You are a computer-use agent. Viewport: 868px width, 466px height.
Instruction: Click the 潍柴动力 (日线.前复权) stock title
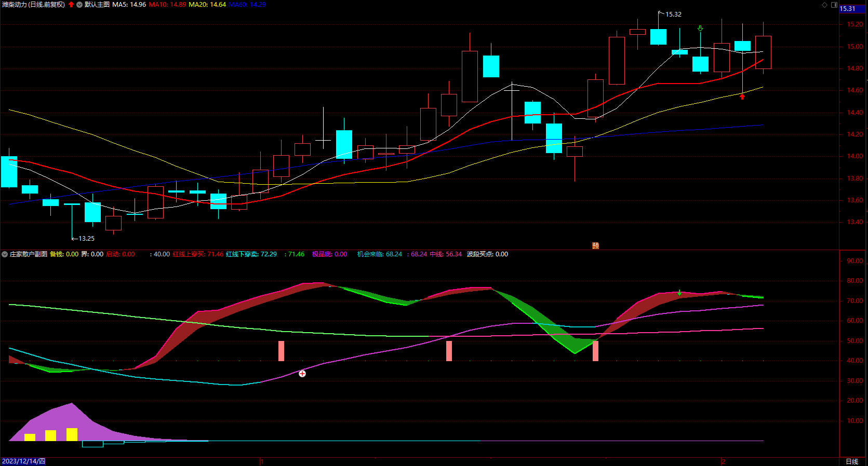coord(34,5)
